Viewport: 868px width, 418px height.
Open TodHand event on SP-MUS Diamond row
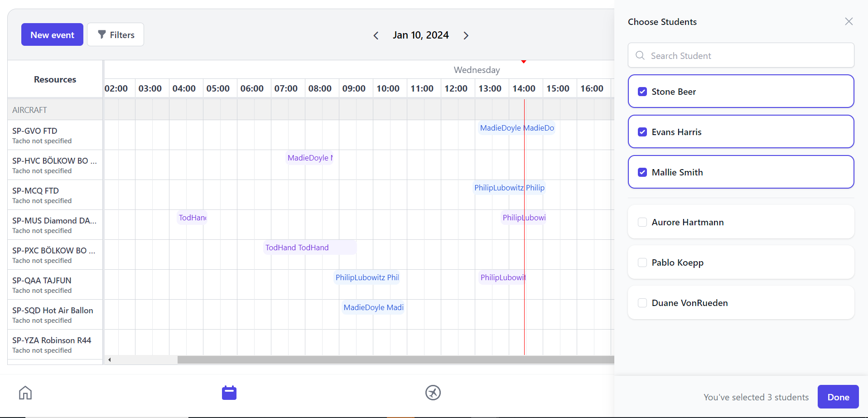193,218
